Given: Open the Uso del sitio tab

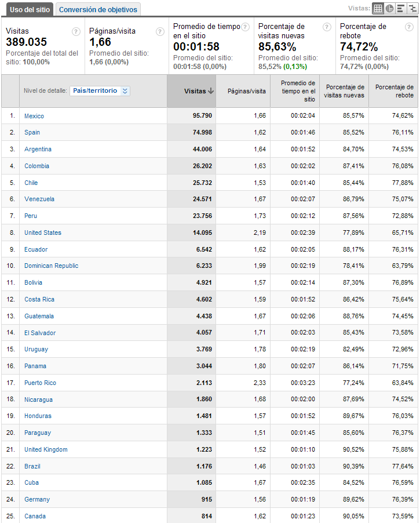Looking at the screenshot, I should (x=30, y=10).
